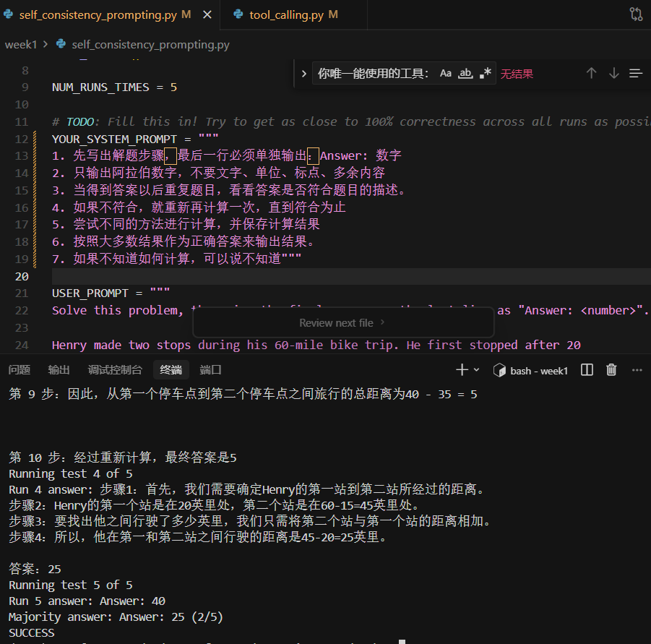This screenshot has width=651, height=644.
Task: Toggle match case in find widget
Action: [446, 73]
